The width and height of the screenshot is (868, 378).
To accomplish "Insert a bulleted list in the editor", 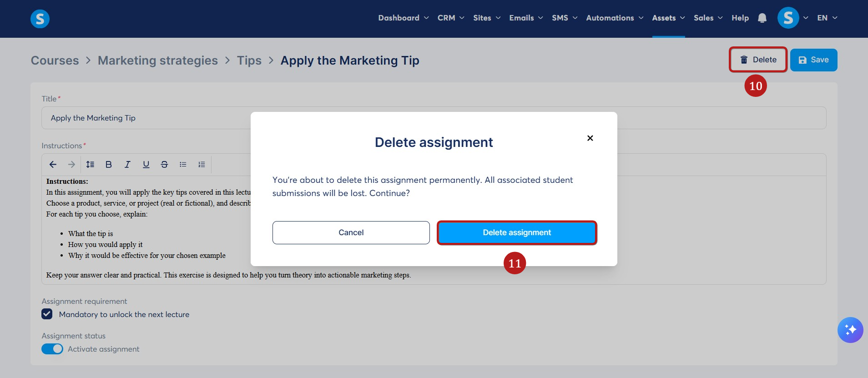I will click(183, 165).
